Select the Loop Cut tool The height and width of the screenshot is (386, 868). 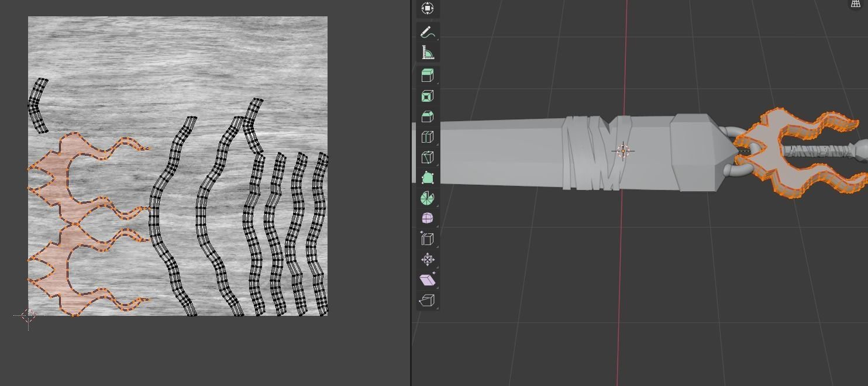(428, 137)
